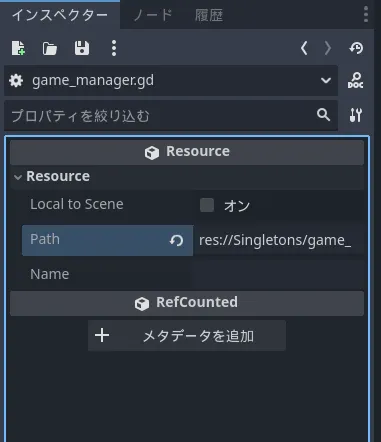Switch to the インスペクター tab

pyautogui.click(x=60, y=15)
